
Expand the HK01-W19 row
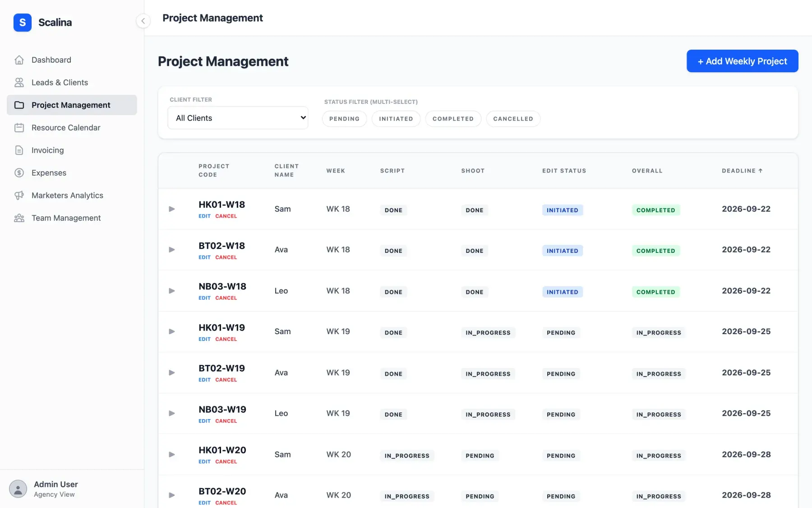[x=171, y=331]
